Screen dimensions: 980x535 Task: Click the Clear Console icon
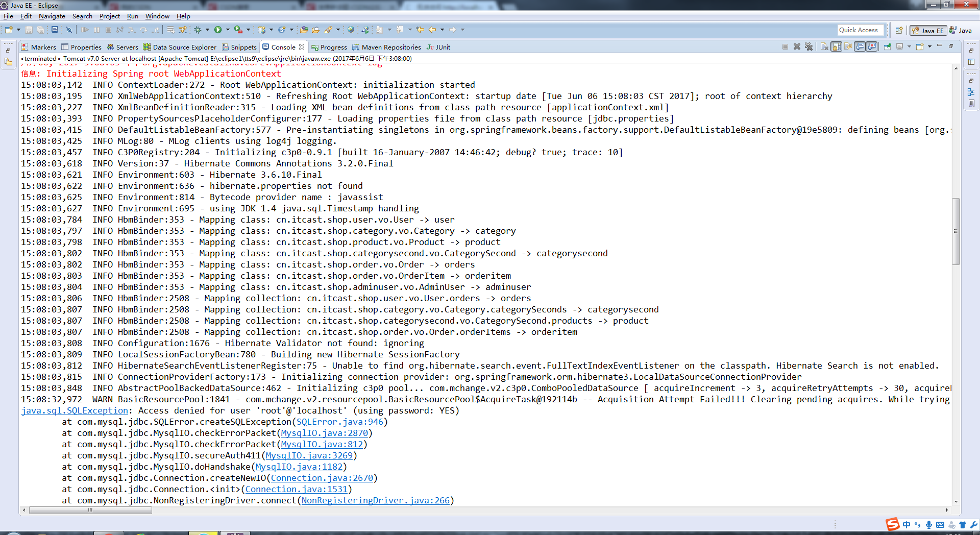[824, 46]
